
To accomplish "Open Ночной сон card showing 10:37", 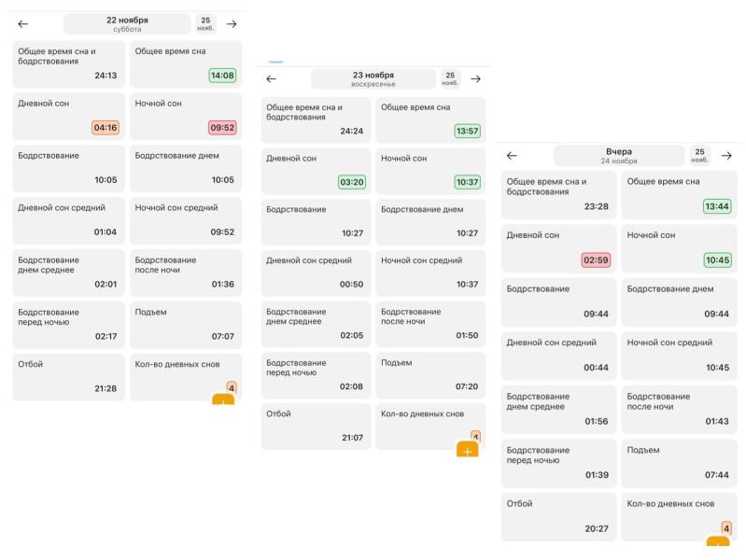I will click(430, 171).
